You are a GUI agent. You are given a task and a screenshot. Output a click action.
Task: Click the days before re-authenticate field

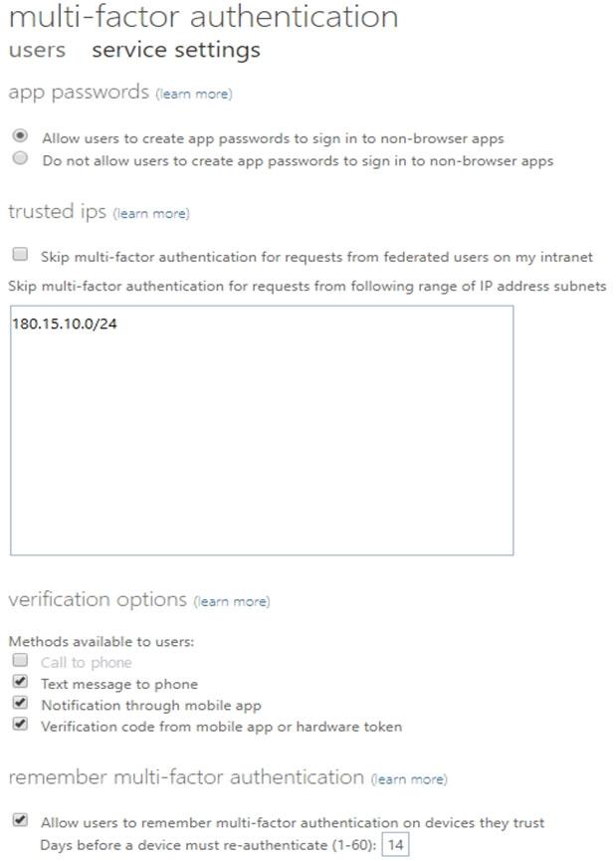point(395,845)
